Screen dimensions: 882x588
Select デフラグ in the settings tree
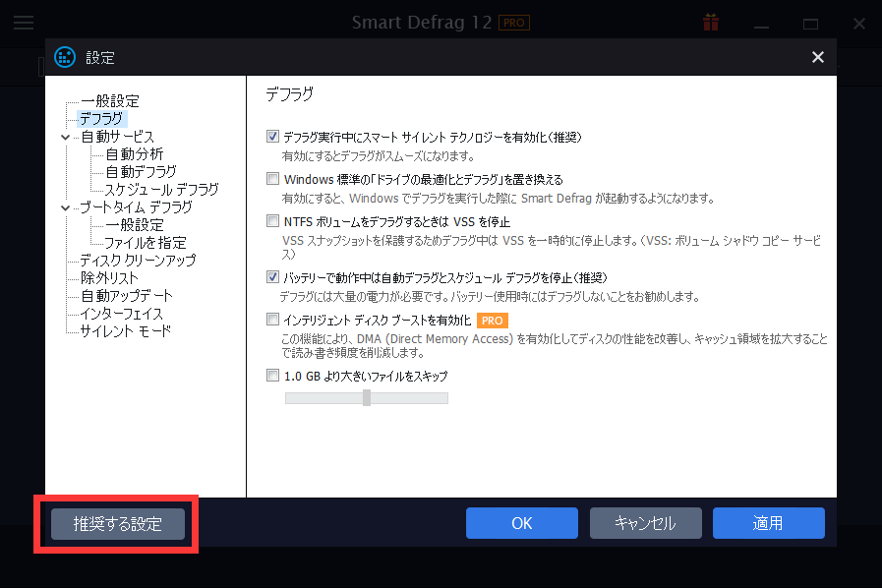[x=102, y=119]
